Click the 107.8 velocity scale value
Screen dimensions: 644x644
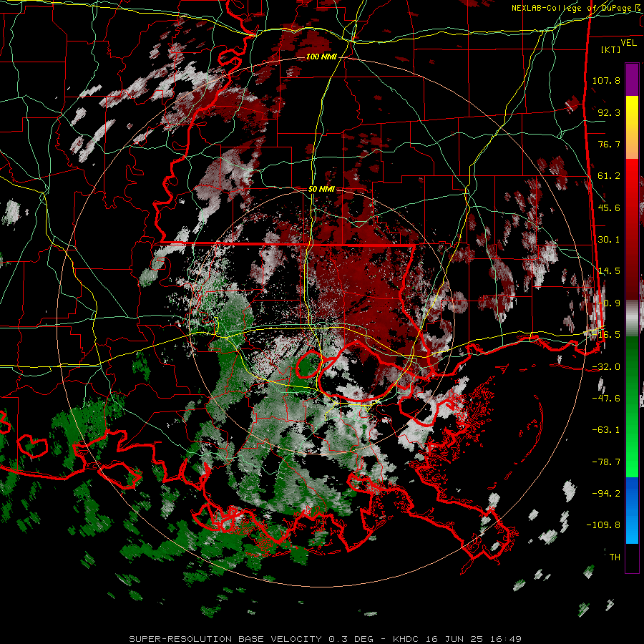[x=606, y=80]
